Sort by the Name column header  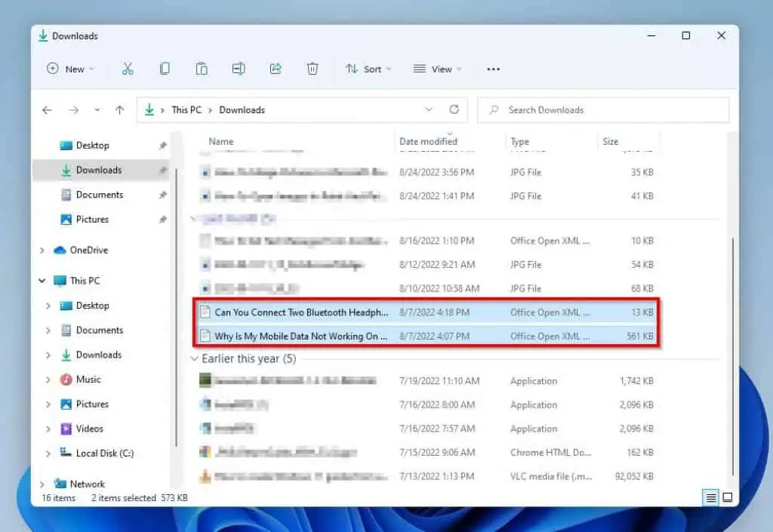[x=221, y=141]
